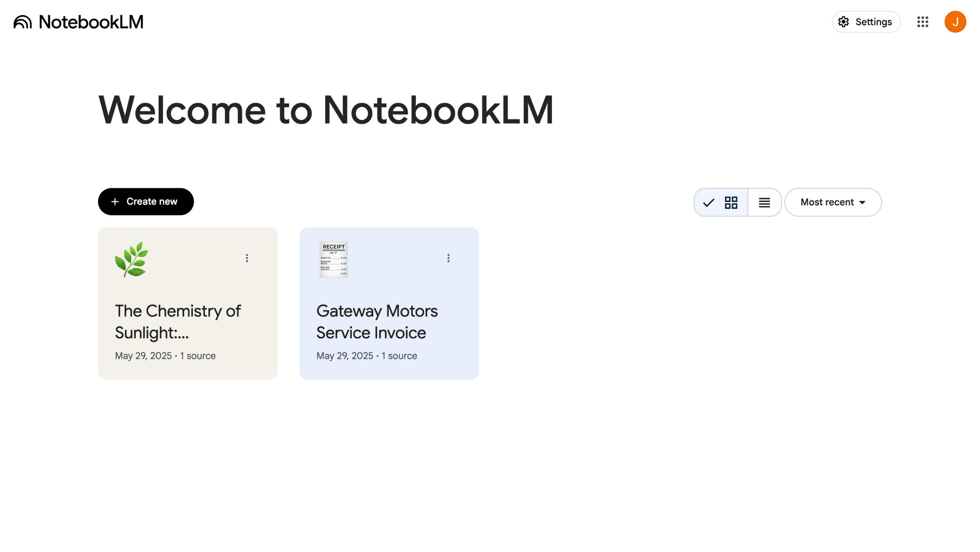The image size is (980, 552).
Task: Click the NotebookLM logo icon
Action: [x=23, y=22]
